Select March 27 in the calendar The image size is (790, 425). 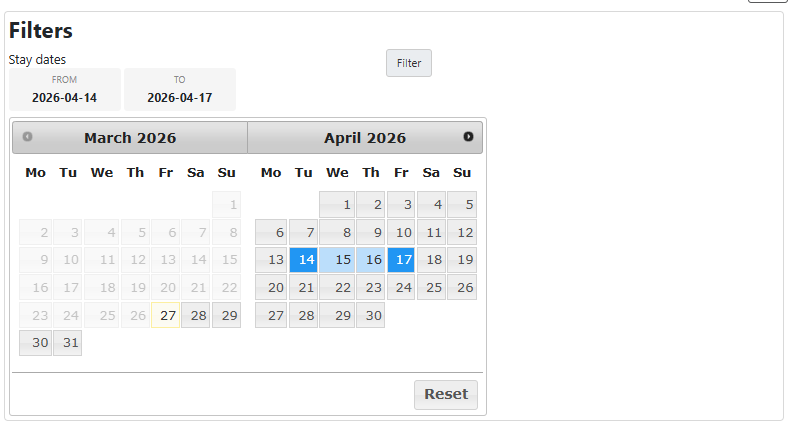(x=166, y=316)
